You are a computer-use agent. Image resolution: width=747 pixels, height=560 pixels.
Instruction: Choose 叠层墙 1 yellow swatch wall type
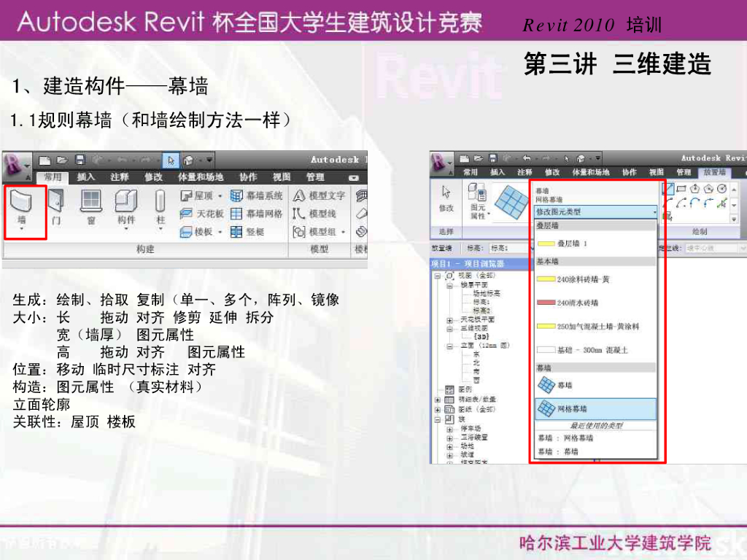(x=595, y=244)
